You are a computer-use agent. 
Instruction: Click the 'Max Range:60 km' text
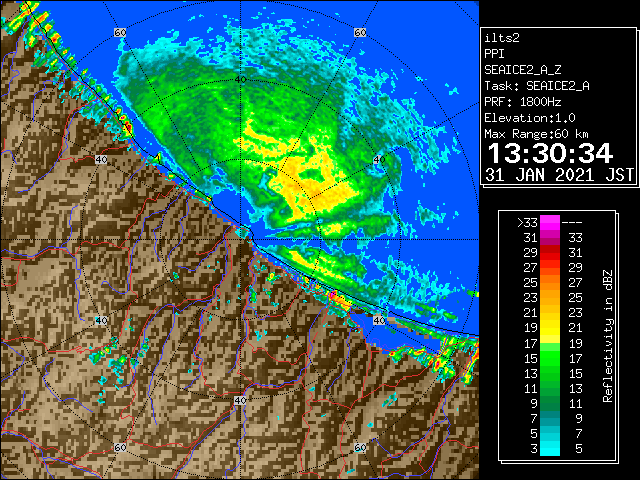pos(537,134)
